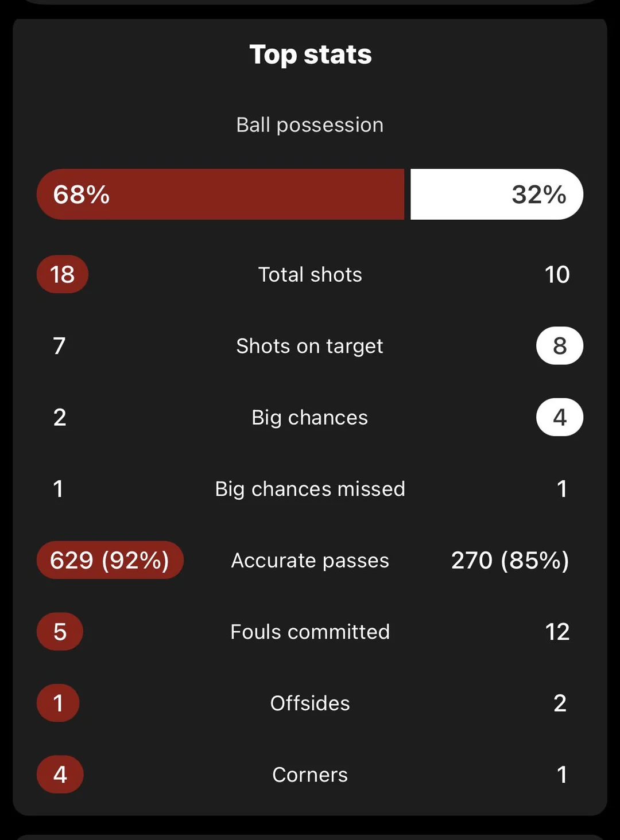The width and height of the screenshot is (620, 840).
Task: Tap the Big chances label
Action: tap(310, 418)
